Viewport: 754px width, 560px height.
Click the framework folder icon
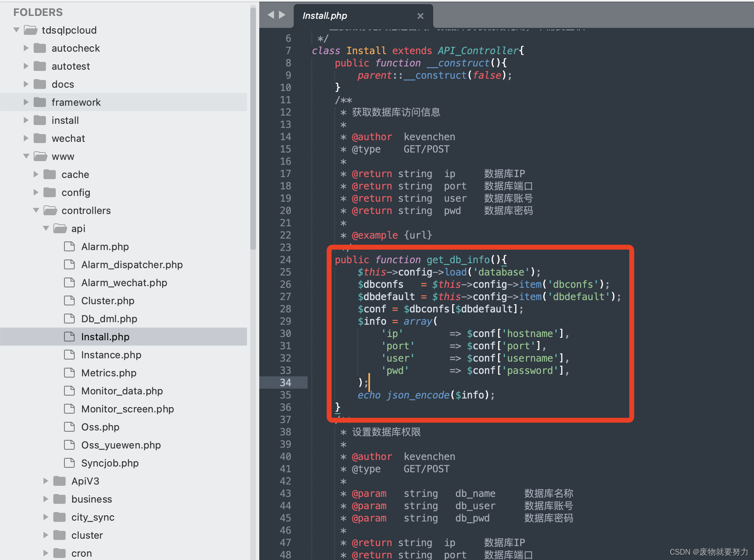40,102
